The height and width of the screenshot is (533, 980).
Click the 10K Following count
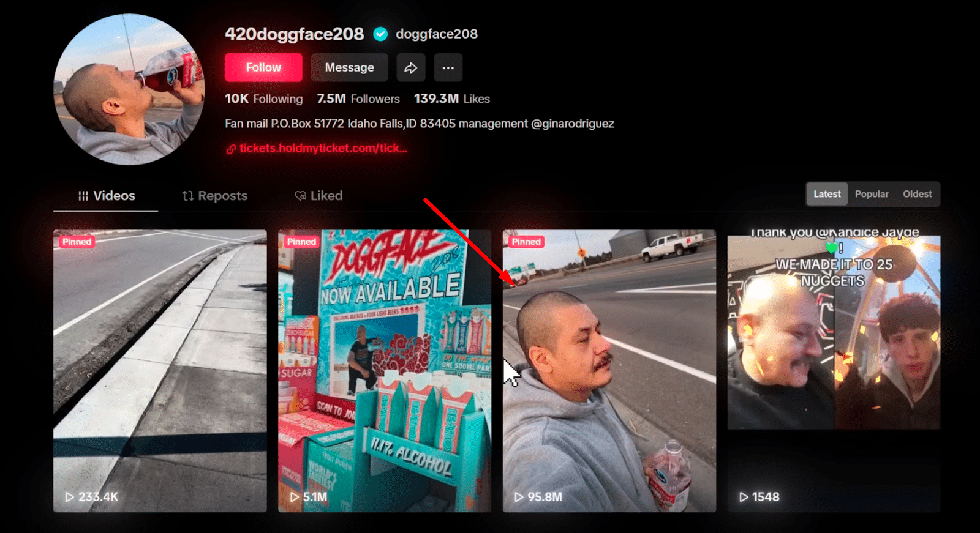click(263, 99)
